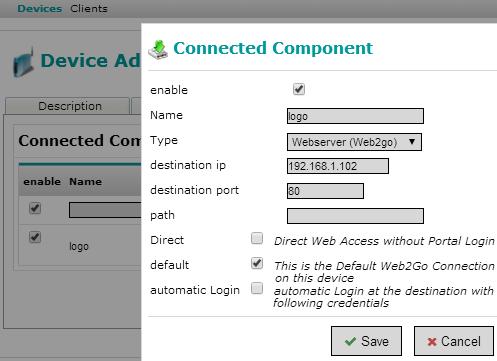Image resolution: width=497 pixels, height=361 pixels.
Task: Click the Connected Component dialog title
Action: [273, 48]
